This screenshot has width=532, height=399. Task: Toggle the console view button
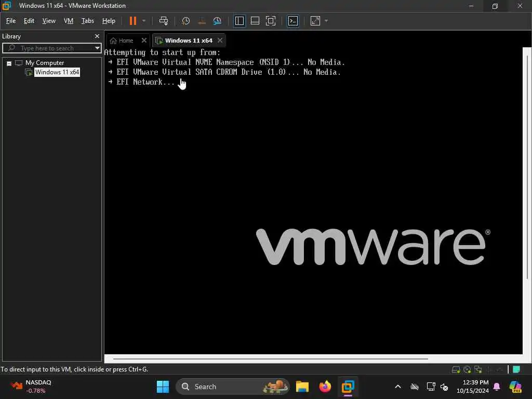click(x=293, y=21)
